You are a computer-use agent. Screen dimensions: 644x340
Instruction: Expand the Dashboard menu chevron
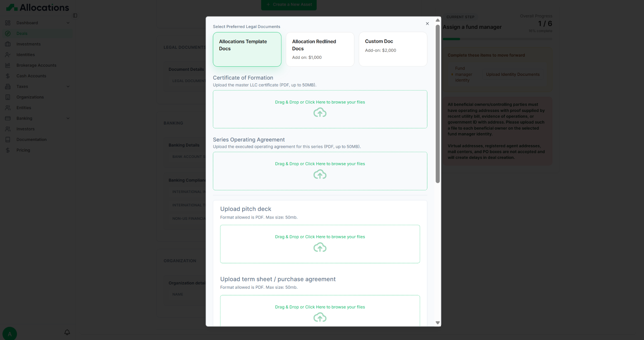68,23
